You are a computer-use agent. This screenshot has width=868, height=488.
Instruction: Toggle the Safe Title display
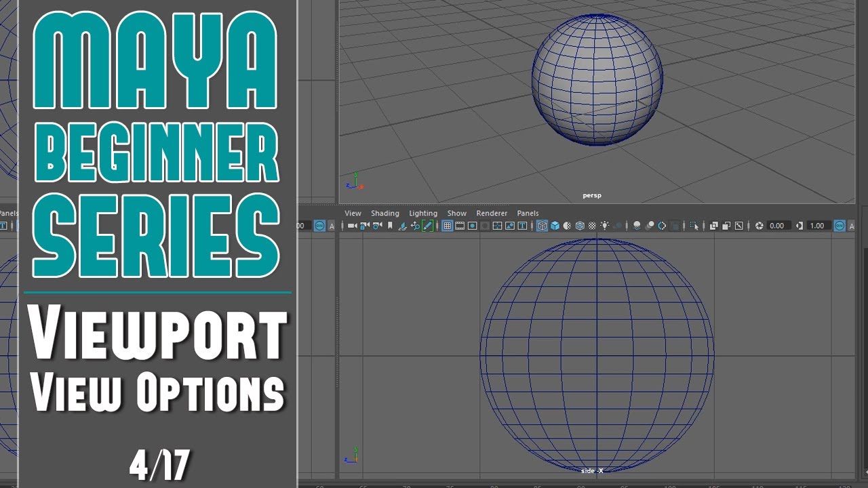click(522, 226)
